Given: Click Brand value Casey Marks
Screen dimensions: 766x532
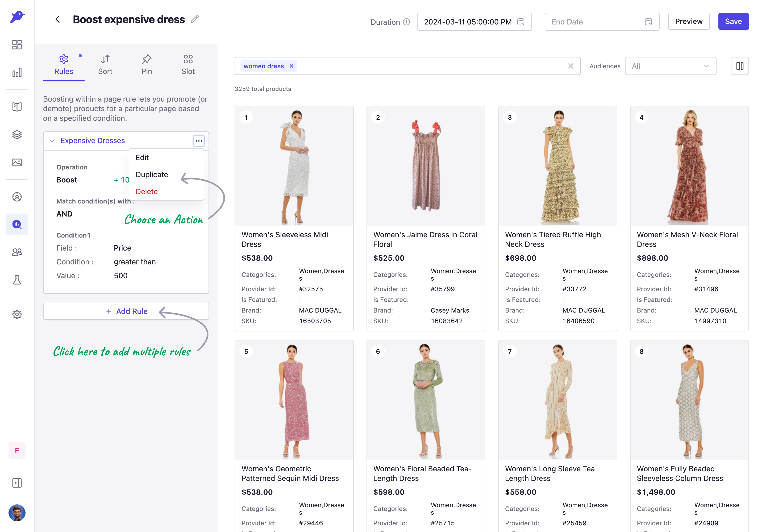Looking at the screenshot, I should [x=450, y=310].
